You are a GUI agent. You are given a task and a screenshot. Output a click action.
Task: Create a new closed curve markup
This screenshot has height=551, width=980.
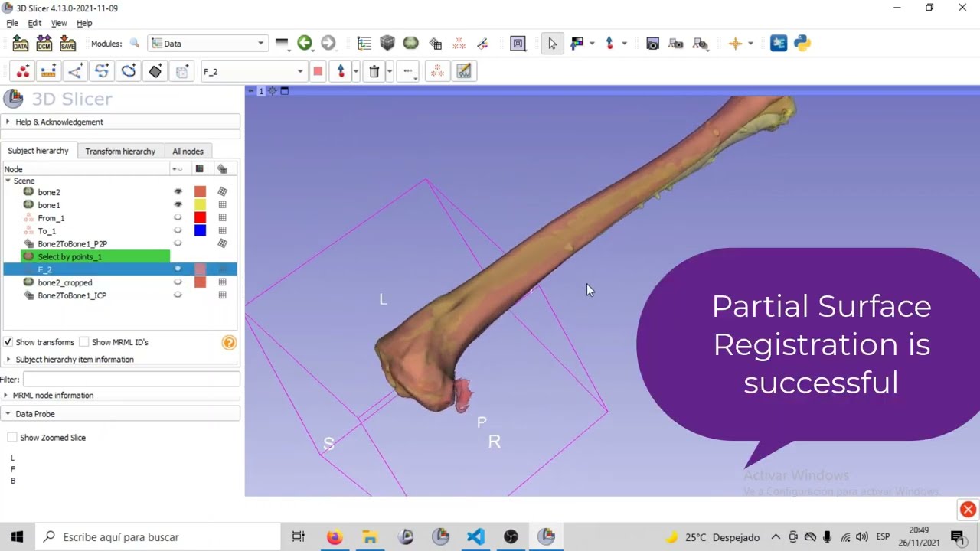pos(129,71)
